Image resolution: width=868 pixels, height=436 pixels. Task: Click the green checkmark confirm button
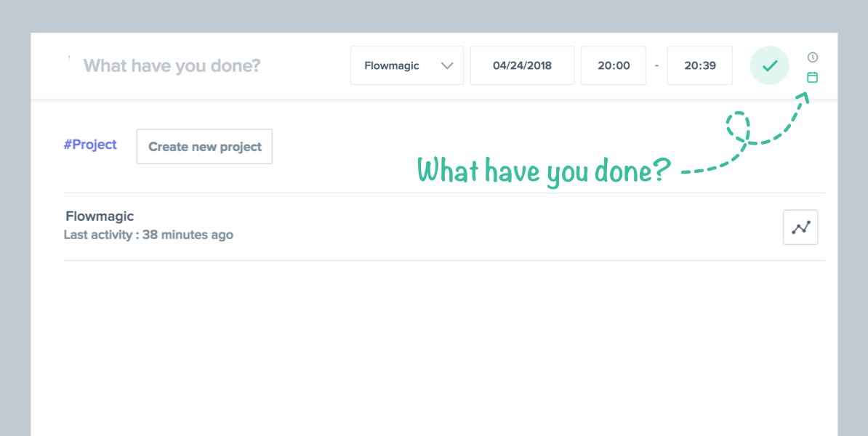point(769,65)
